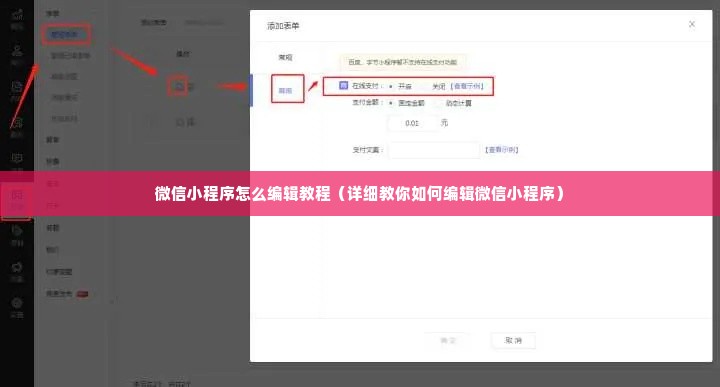The height and width of the screenshot is (387, 720).
Task: Click the confirm button left of 取消
Action: pos(448,341)
